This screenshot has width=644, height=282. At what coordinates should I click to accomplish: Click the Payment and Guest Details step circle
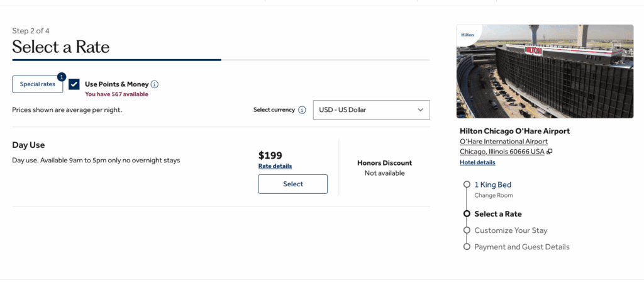(467, 247)
